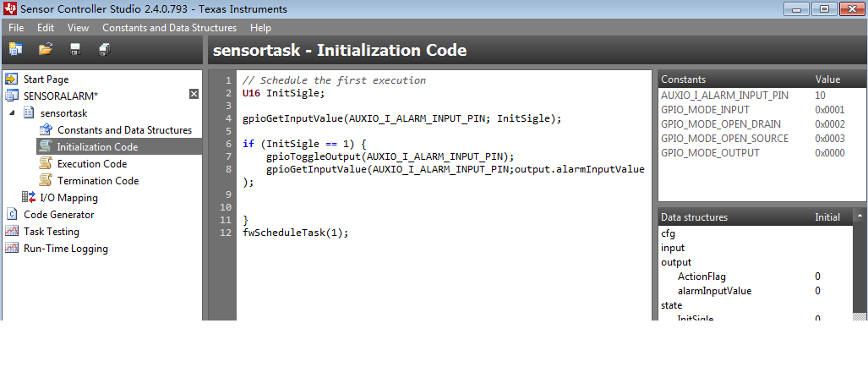Viewport: 868px width, 389px height.
Task: Click the New Project toolbar icon
Action: [15, 50]
